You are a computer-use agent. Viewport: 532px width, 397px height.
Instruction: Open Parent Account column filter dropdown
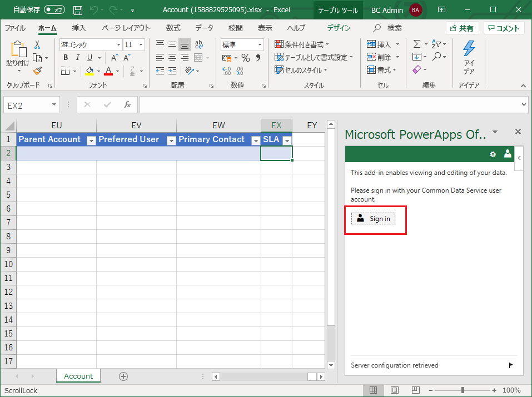[91, 140]
